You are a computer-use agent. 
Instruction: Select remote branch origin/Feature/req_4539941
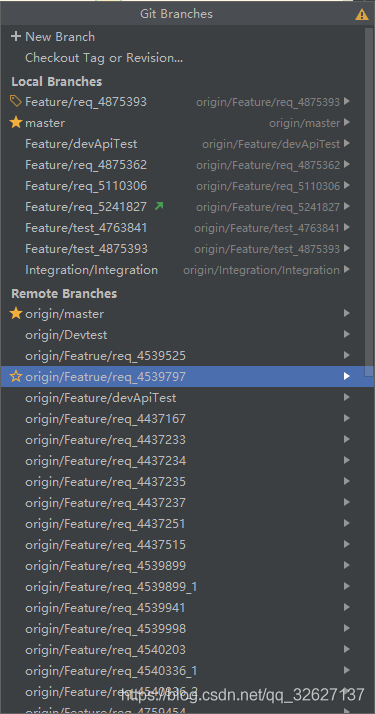coord(106,608)
